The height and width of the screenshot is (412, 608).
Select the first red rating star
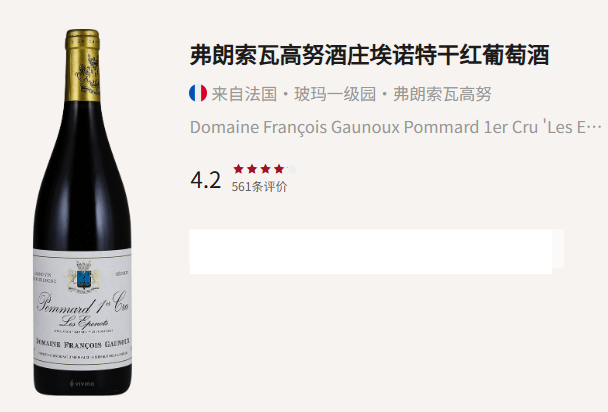238,169
